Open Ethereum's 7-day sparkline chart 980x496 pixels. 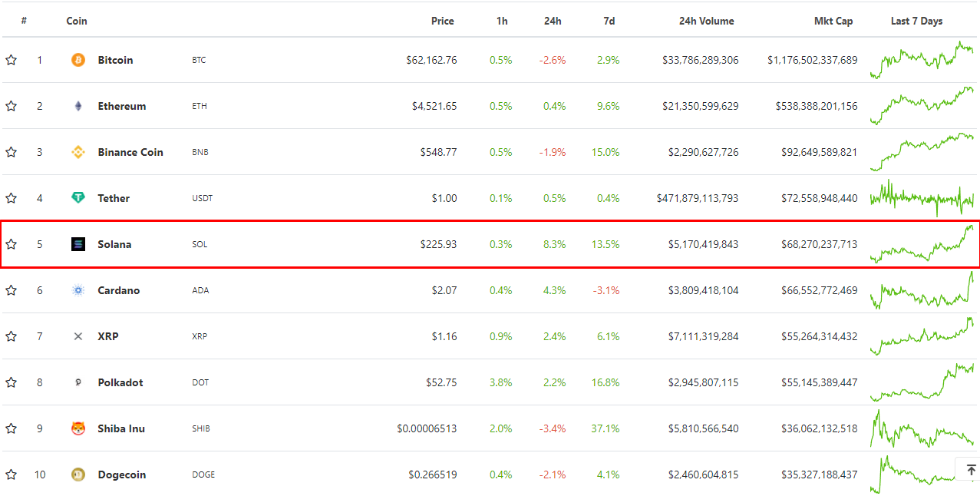[922, 106]
